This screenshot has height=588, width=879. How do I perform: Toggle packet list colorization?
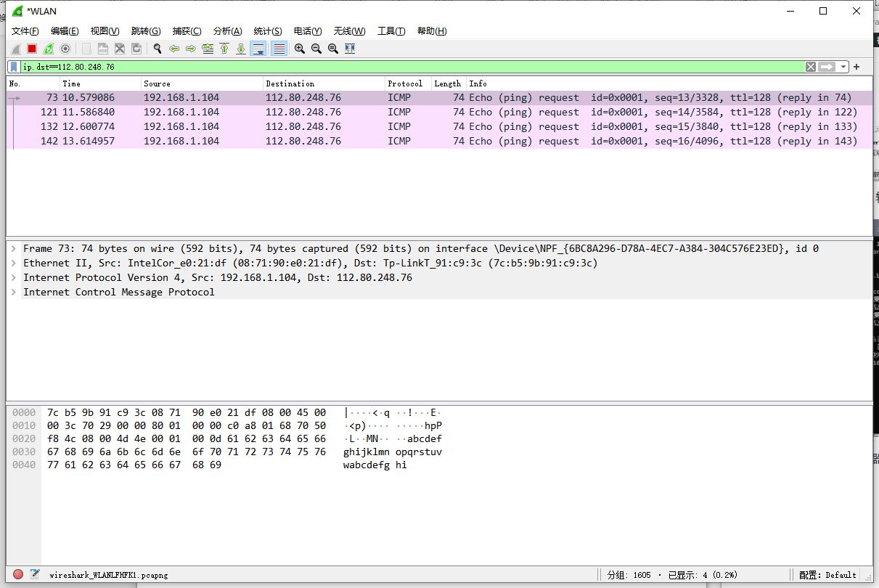279,49
